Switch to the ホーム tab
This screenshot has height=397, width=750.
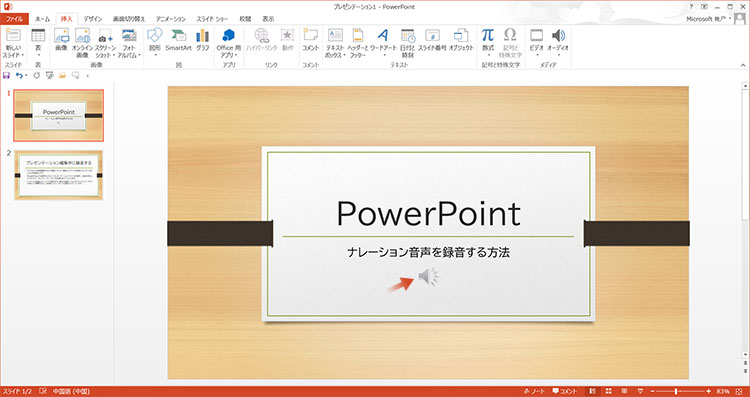pyautogui.click(x=42, y=19)
